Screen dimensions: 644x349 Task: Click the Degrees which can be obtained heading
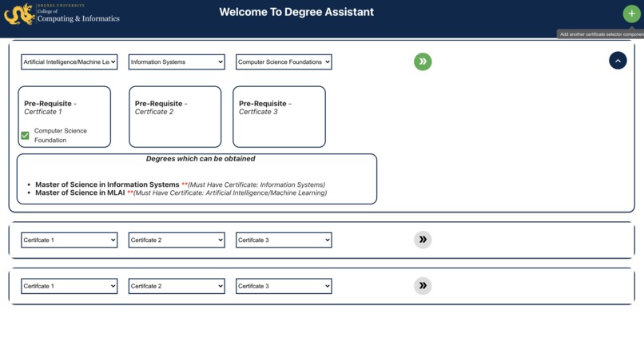click(x=201, y=159)
